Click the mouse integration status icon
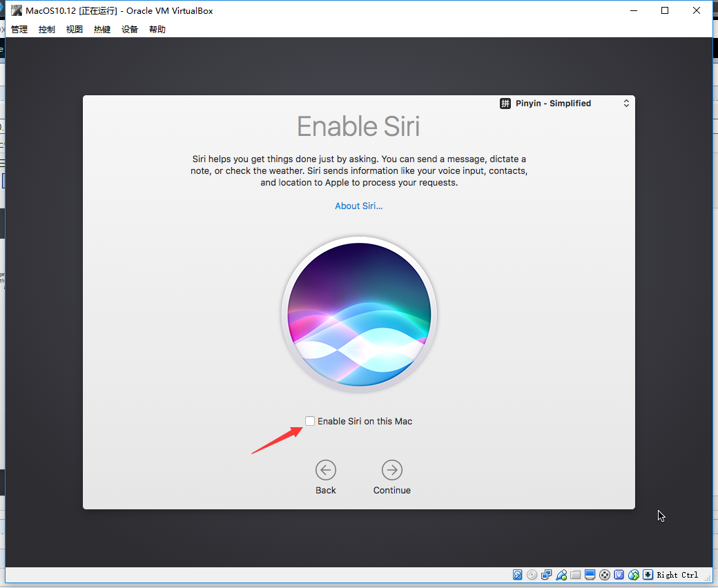This screenshot has width=718, height=588. (x=633, y=575)
